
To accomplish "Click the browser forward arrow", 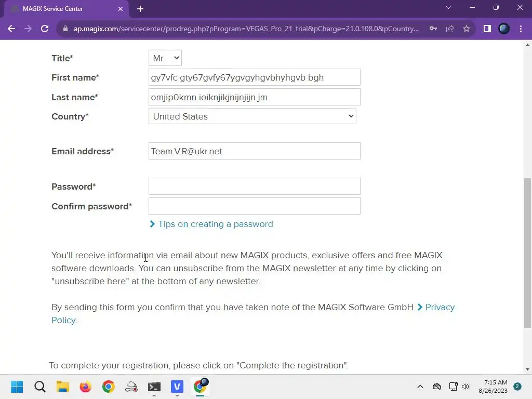I will tap(28, 29).
